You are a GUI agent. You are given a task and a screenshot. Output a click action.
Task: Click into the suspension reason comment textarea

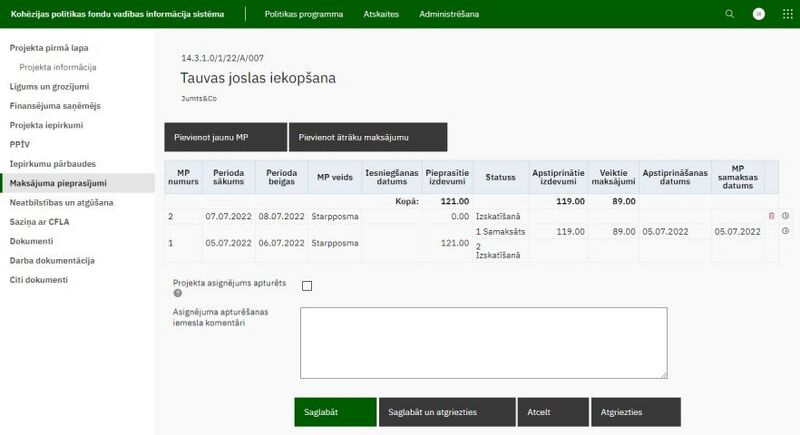[x=483, y=343]
